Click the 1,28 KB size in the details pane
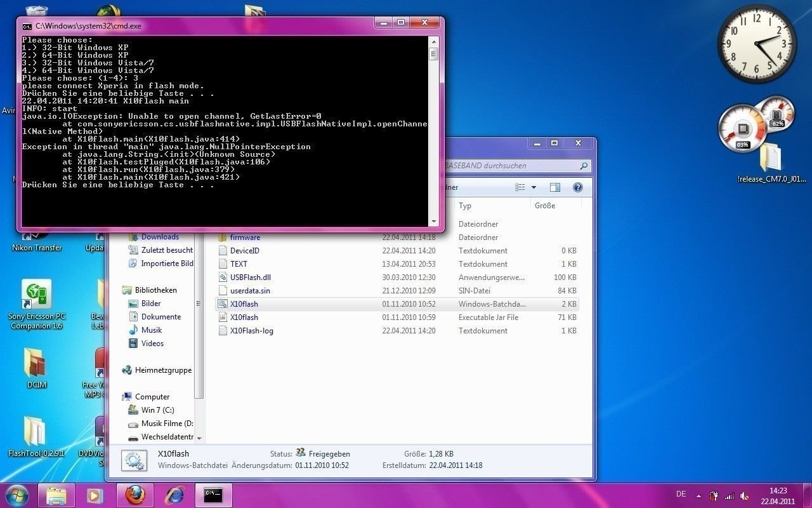The width and height of the screenshot is (812, 508). 441,454
